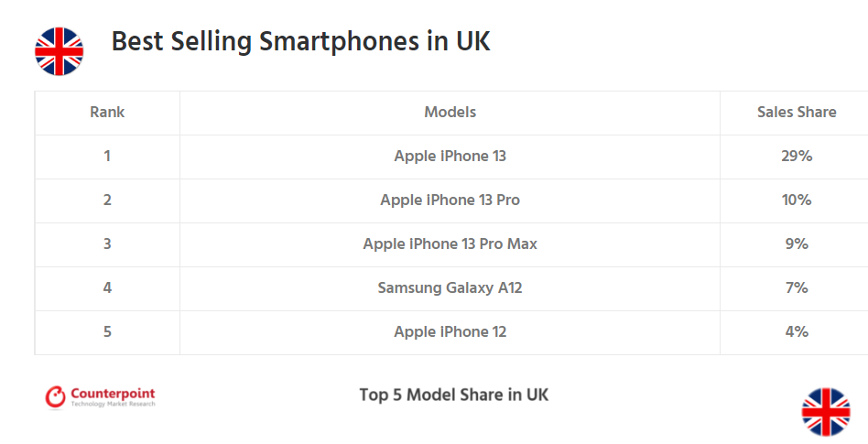Click the rank 4 cell
The height and width of the screenshot is (444, 868).
coord(107,288)
